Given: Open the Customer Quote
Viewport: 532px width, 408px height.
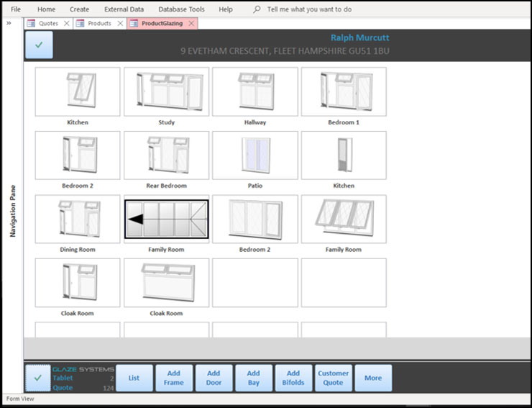Looking at the screenshot, I should point(334,378).
